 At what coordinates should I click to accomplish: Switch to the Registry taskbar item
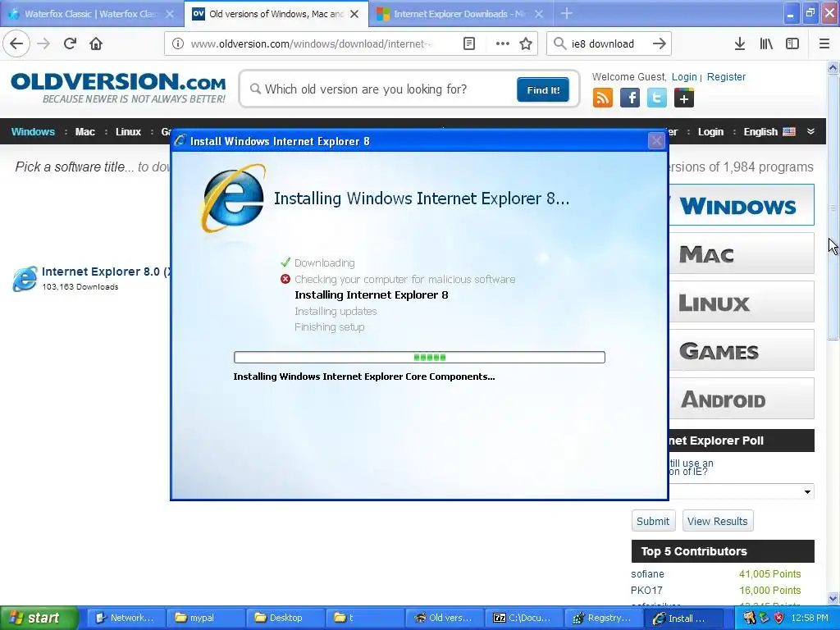coord(603,618)
